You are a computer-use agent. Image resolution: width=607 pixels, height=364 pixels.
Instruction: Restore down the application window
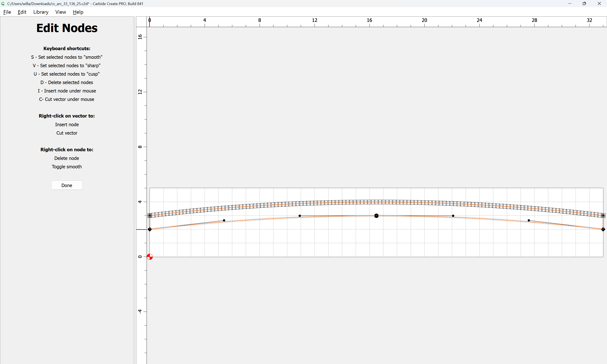[584, 4]
